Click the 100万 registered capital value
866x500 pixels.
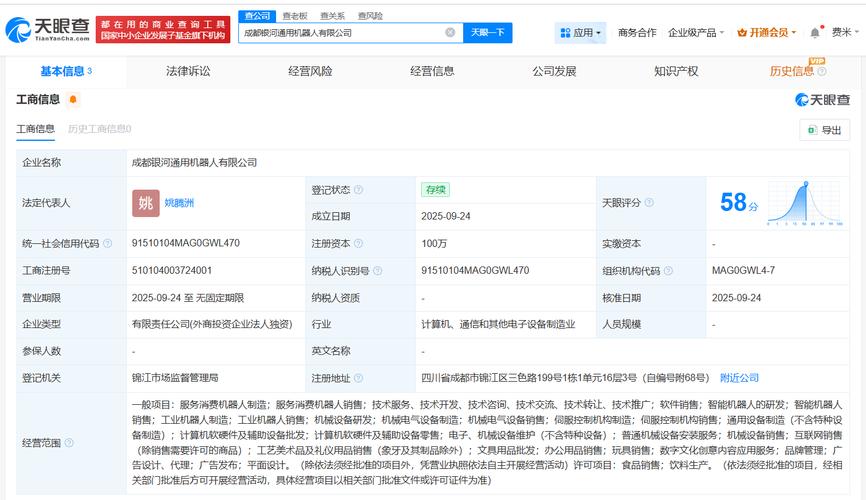pos(434,244)
